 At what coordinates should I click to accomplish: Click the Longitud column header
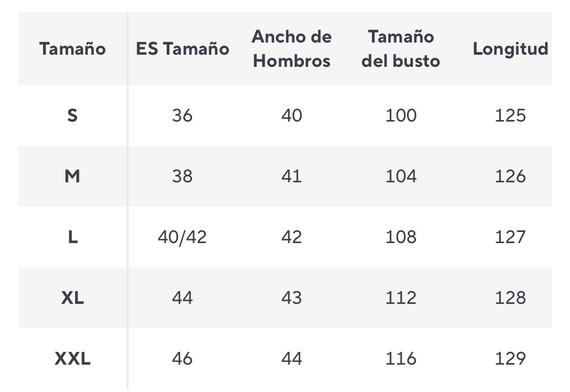tap(510, 49)
